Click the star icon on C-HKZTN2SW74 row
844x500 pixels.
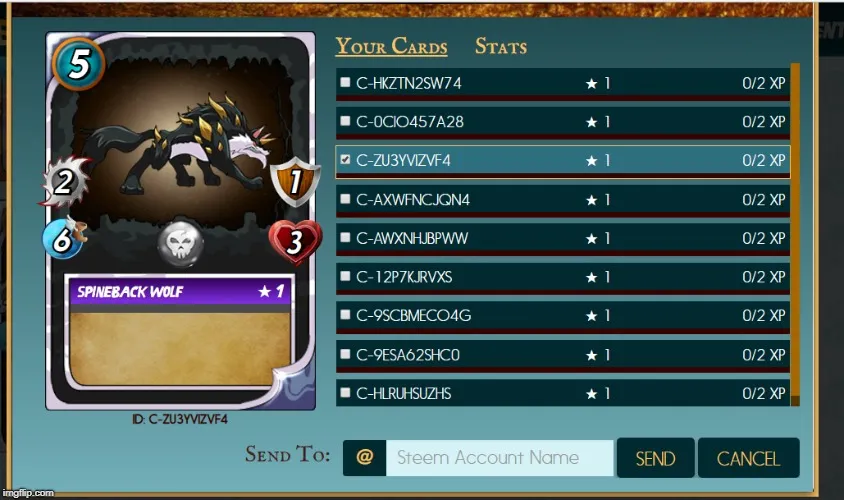tap(592, 83)
